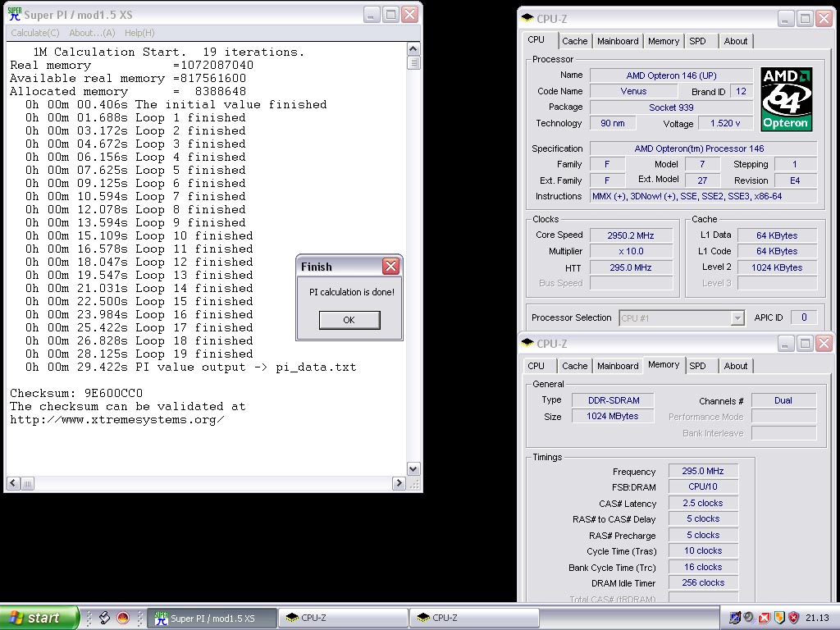Click the Core Speed value 2950.2 MHz

pos(631,235)
